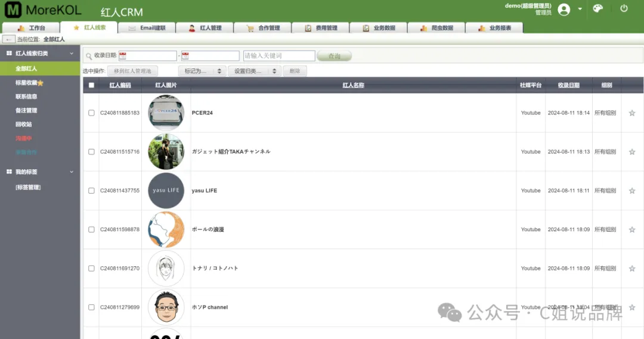This screenshot has width=644, height=339.
Task: Check the box for C240811515716
Action: click(91, 152)
